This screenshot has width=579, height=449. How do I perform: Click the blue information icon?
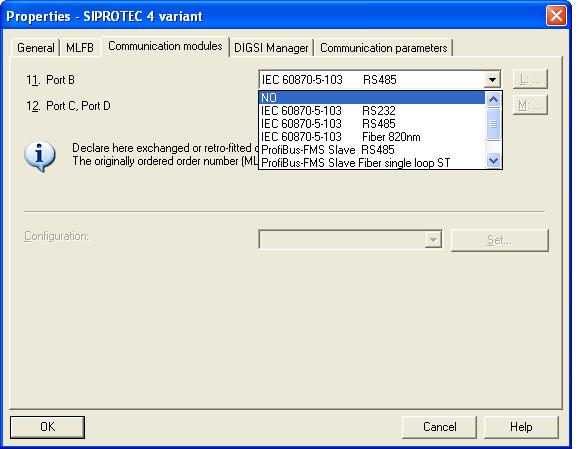[x=40, y=156]
